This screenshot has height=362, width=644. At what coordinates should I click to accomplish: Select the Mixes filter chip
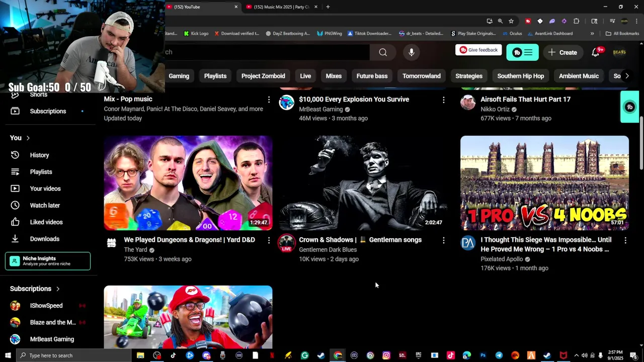click(x=334, y=76)
